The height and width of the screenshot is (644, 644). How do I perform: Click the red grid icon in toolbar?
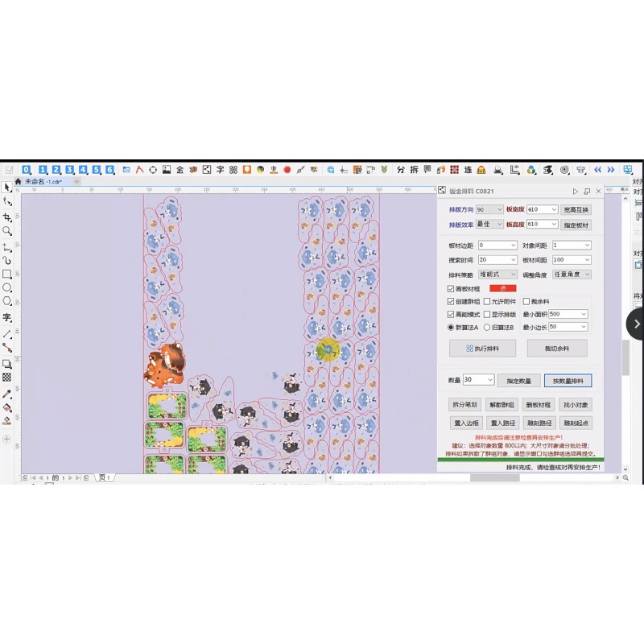click(454, 170)
